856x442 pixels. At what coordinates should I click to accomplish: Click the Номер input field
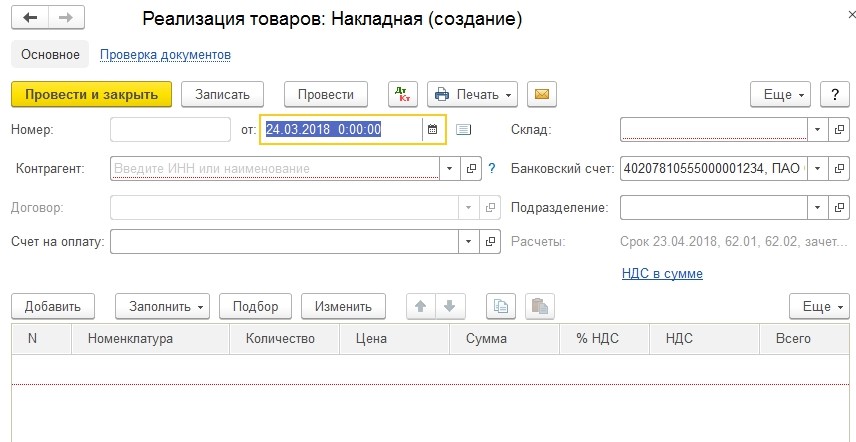point(170,129)
